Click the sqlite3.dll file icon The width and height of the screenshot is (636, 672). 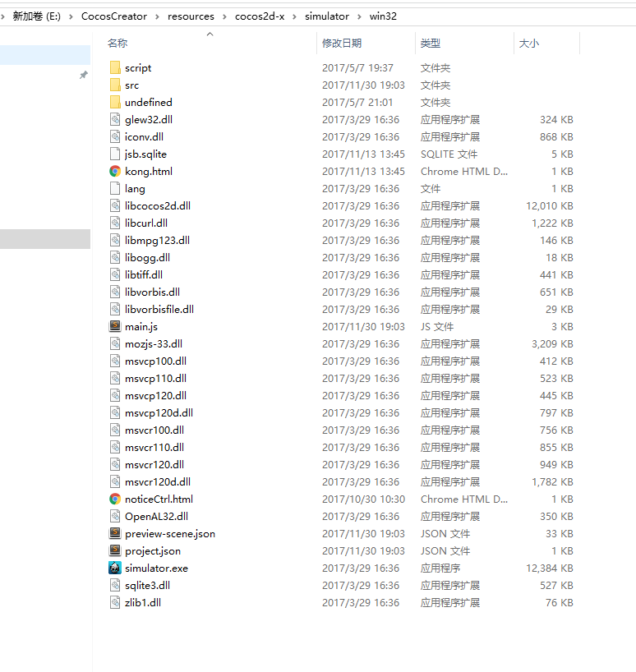(x=115, y=585)
